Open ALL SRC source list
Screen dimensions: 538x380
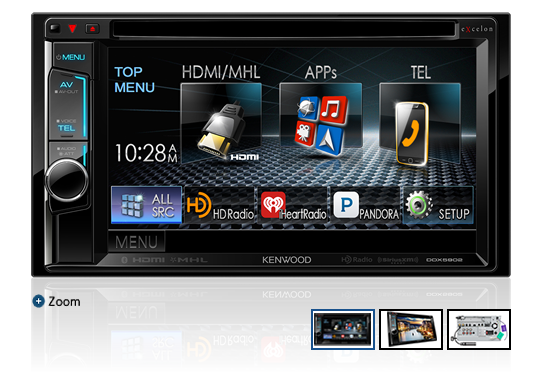(x=147, y=205)
